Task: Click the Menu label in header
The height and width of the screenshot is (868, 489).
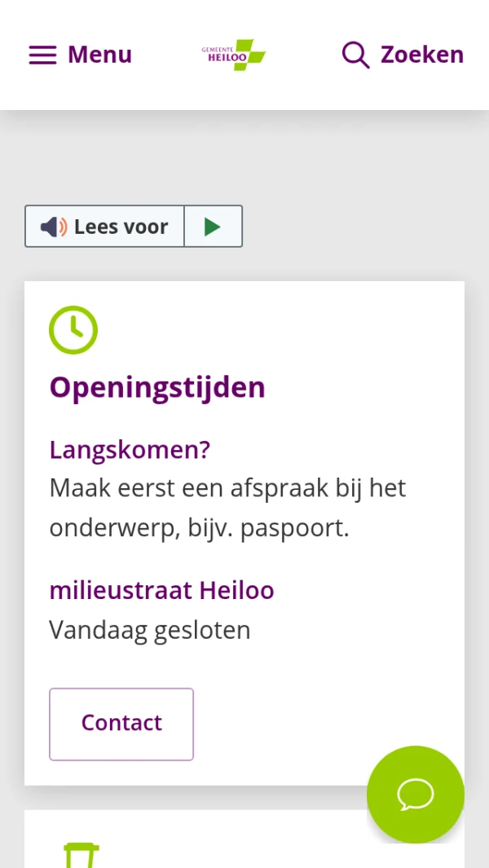Action: click(x=99, y=55)
